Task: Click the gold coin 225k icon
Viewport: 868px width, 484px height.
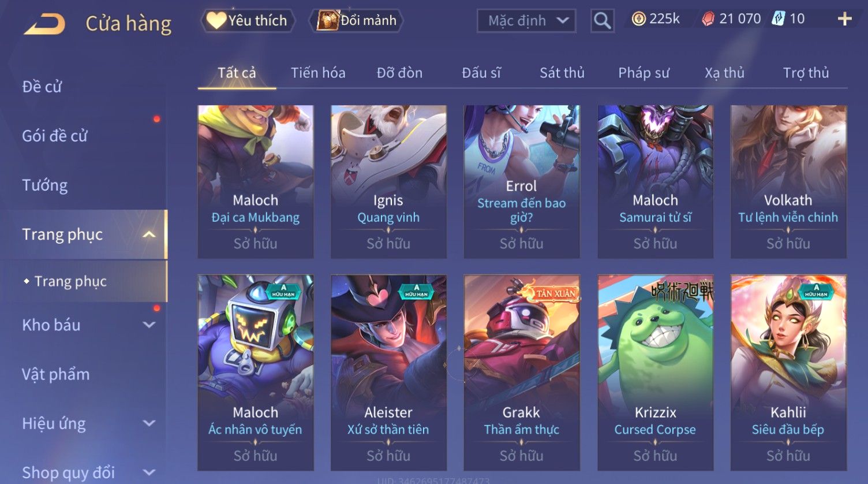Action: [x=638, y=20]
